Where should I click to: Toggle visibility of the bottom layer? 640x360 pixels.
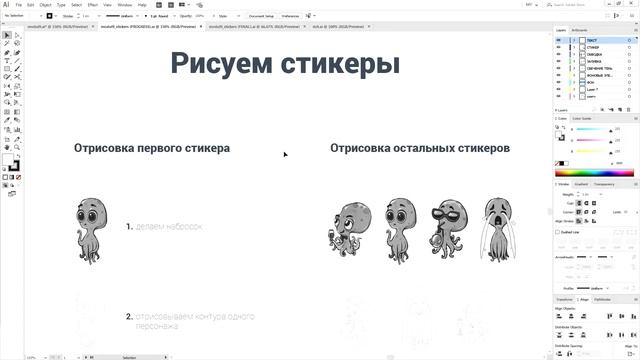[558, 96]
